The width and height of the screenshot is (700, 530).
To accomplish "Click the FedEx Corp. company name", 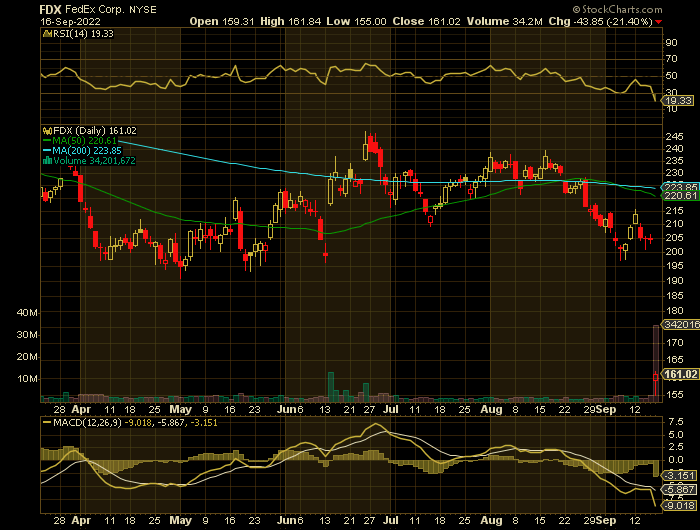I will click(x=96, y=9).
